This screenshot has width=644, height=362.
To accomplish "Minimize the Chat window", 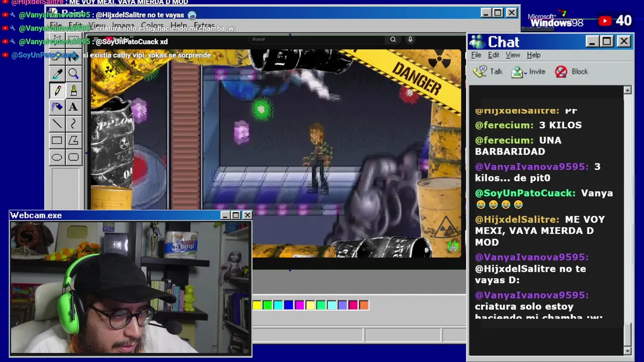I will [x=592, y=41].
